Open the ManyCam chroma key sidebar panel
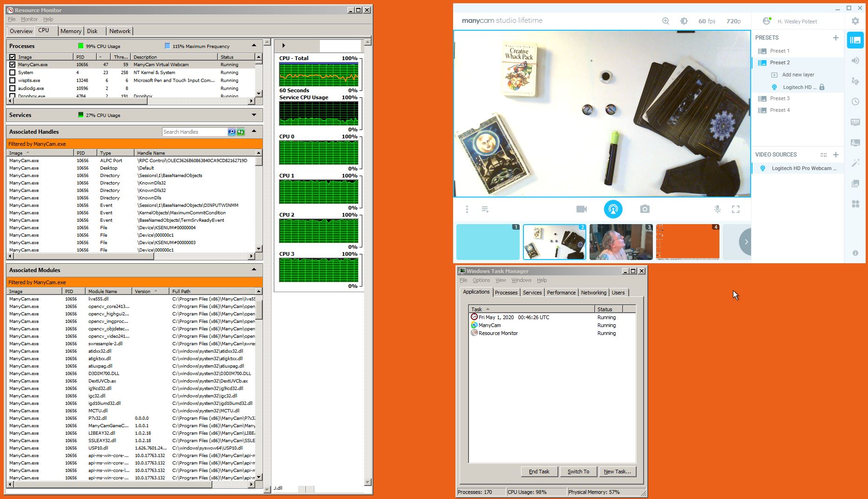This screenshot has width=868, height=499. (x=855, y=122)
